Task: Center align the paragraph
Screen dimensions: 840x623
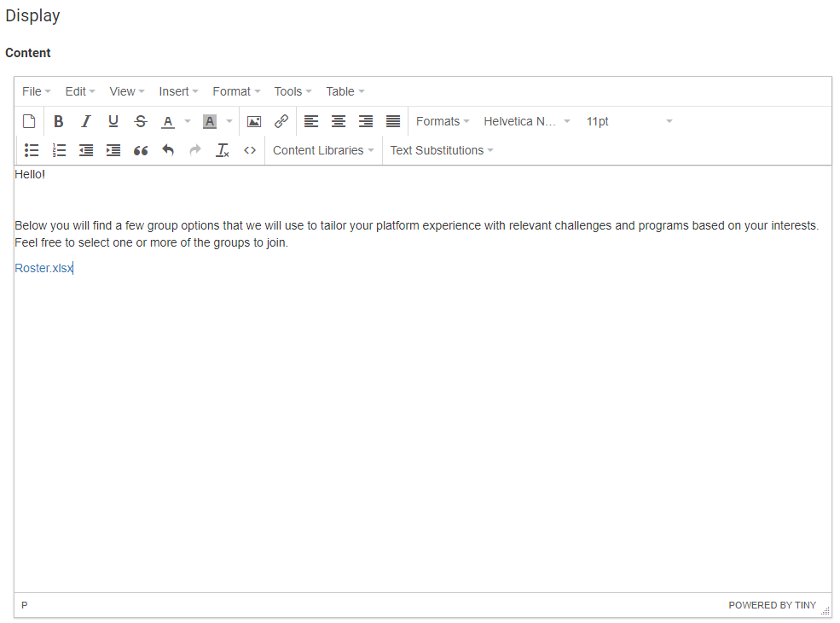Action: tap(339, 121)
